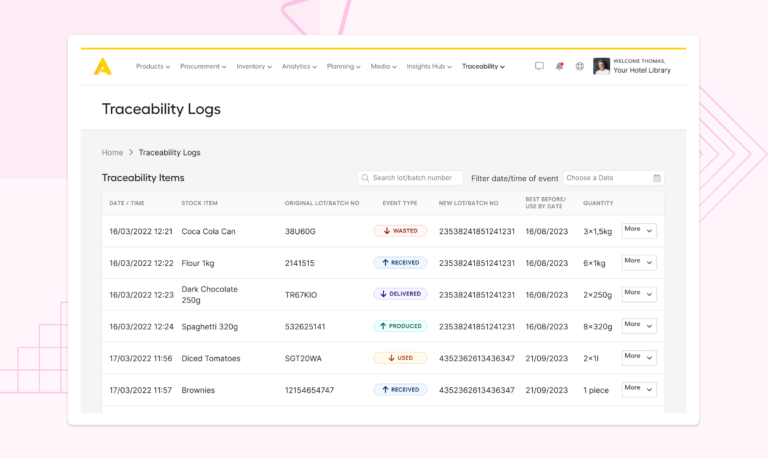Go to Home breadcrumb link
The height and width of the screenshot is (459, 768).
[x=112, y=153]
